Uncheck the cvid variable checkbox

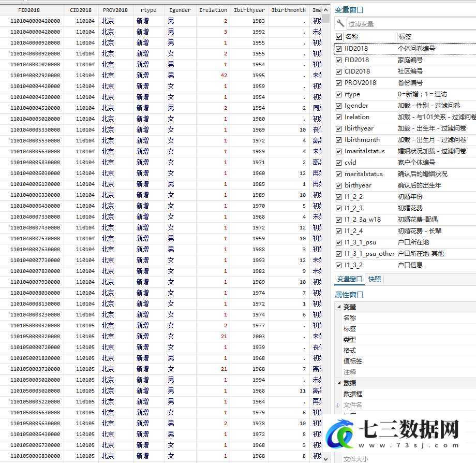point(339,163)
